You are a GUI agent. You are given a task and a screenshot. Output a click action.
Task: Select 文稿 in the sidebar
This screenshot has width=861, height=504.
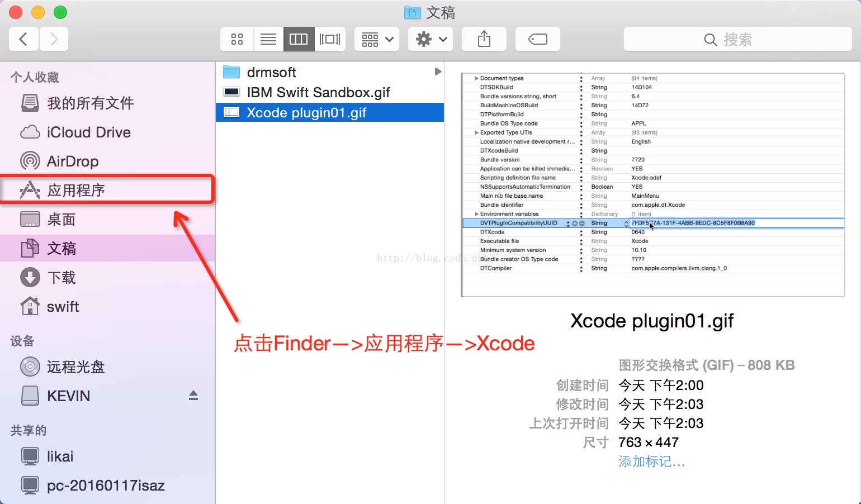107,248
